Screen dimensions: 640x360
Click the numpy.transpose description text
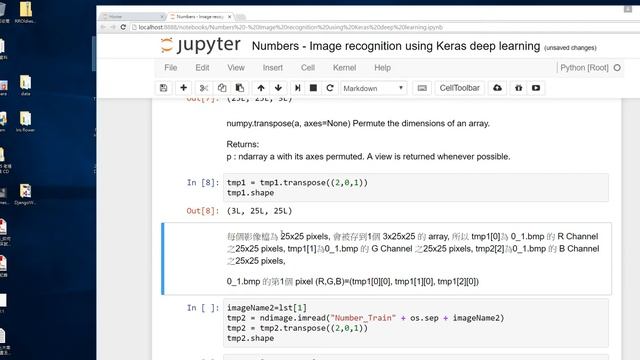[x=358, y=123]
